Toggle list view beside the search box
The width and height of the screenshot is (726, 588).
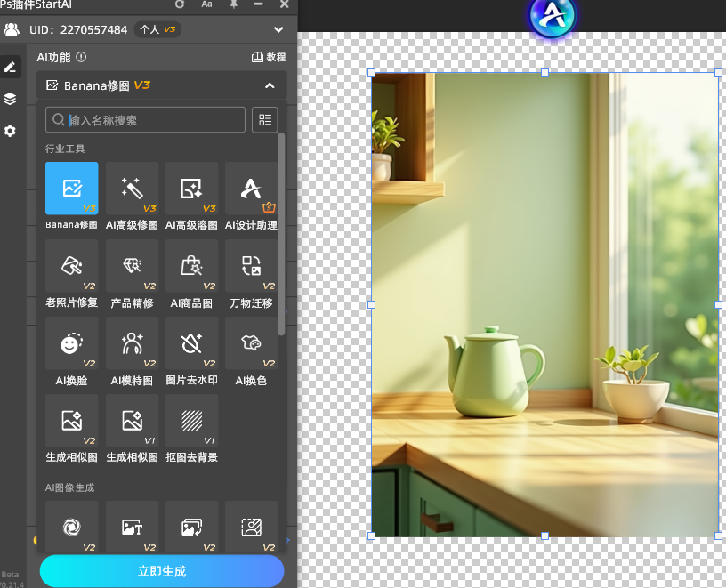click(264, 120)
